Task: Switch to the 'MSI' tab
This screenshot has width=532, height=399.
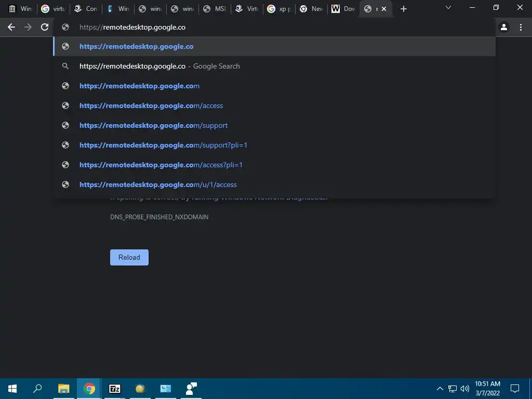Action: pyautogui.click(x=215, y=9)
